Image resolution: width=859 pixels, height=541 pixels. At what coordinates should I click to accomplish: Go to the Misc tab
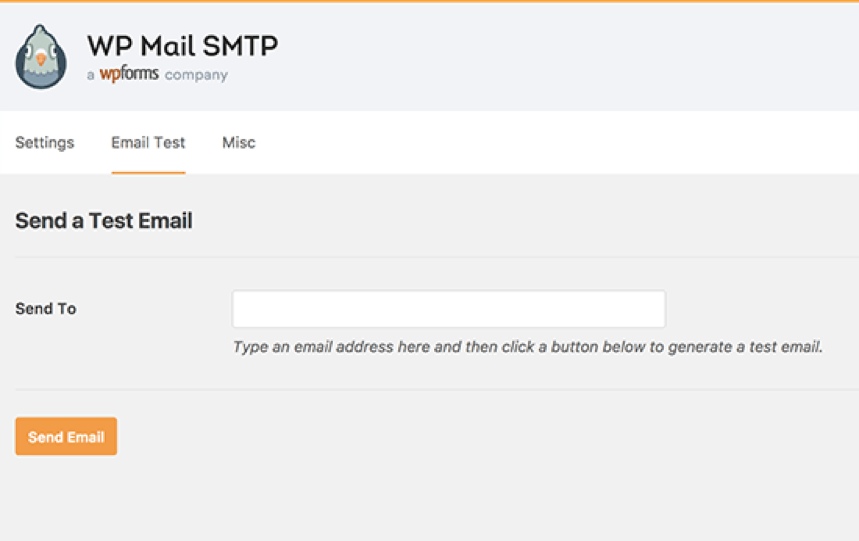[x=239, y=142]
